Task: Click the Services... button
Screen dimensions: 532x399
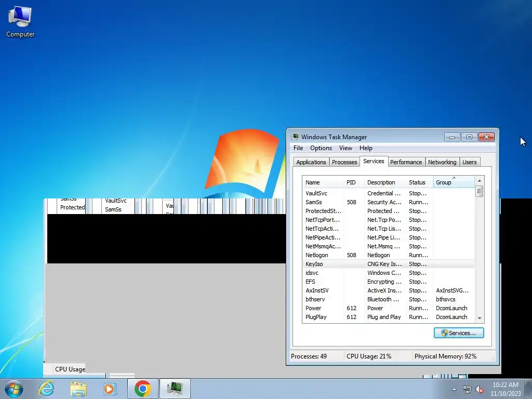Action: (459, 333)
